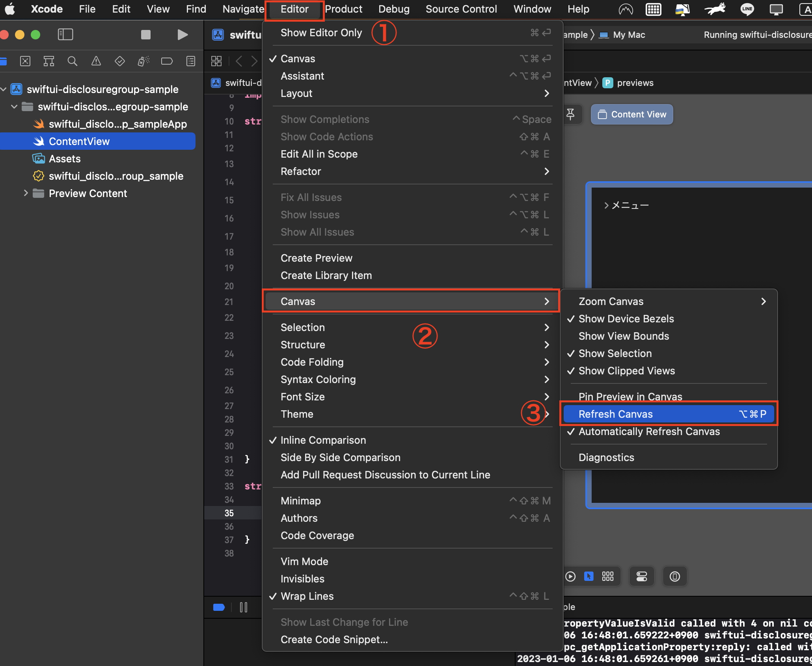The image size is (812, 666).
Task: Toggle Canvas checkmark near top of Editor menu
Action: click(x=412, y=59)
